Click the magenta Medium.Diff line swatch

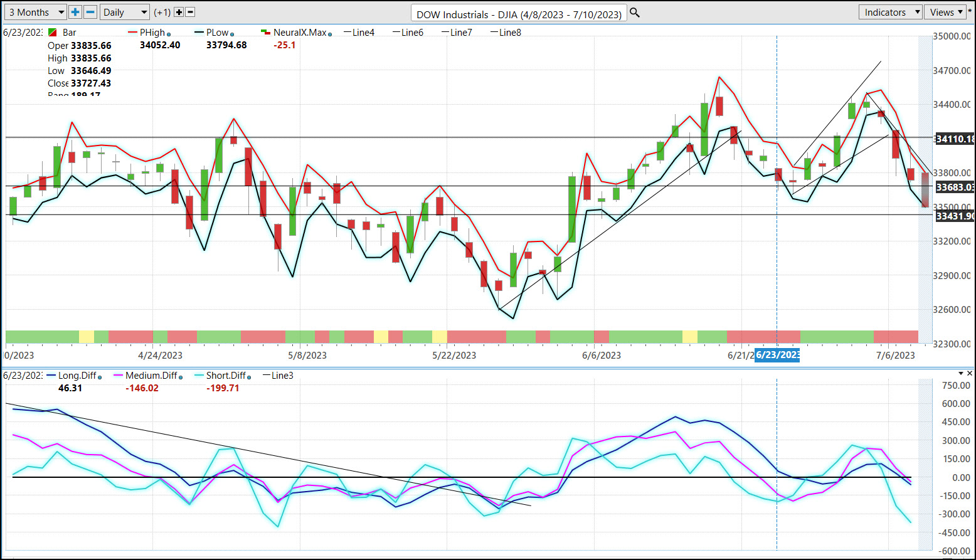coord(119,376)
